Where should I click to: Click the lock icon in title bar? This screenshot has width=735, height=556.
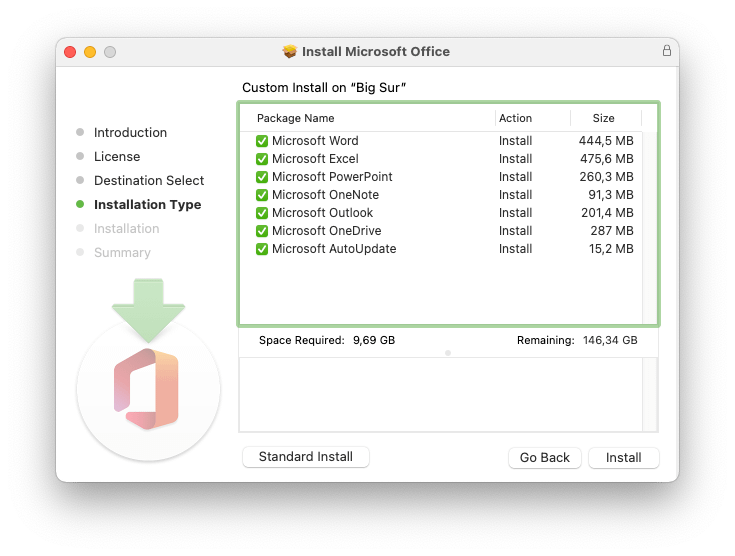[x=667, y=51]
